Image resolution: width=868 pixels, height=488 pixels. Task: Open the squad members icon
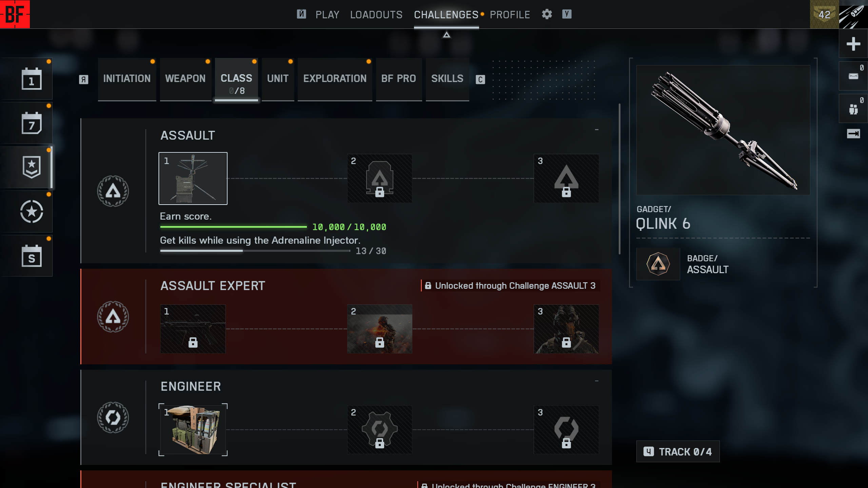(x=853, y=109)
